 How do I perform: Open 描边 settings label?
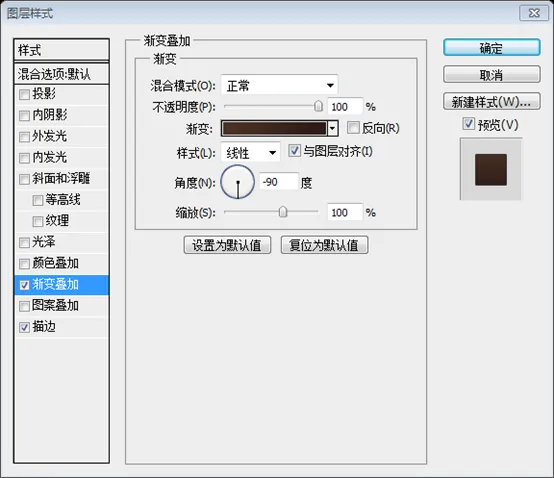44,326
